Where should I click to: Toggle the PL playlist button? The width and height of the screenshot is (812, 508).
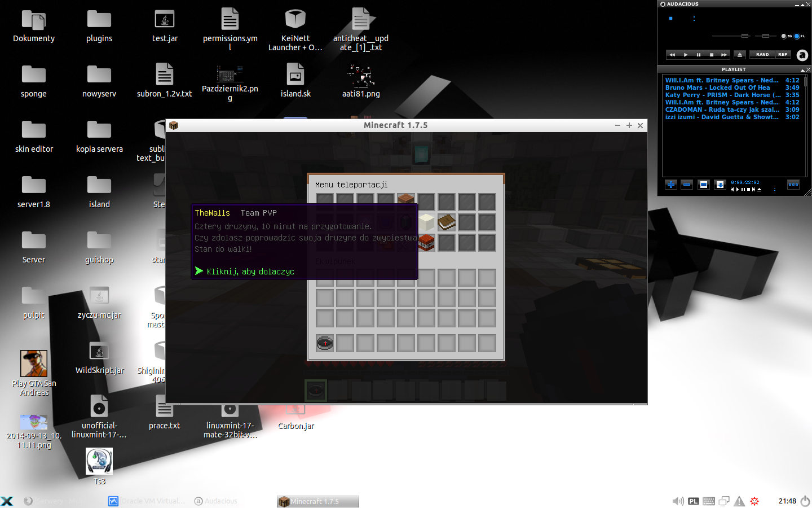[800, 36]
